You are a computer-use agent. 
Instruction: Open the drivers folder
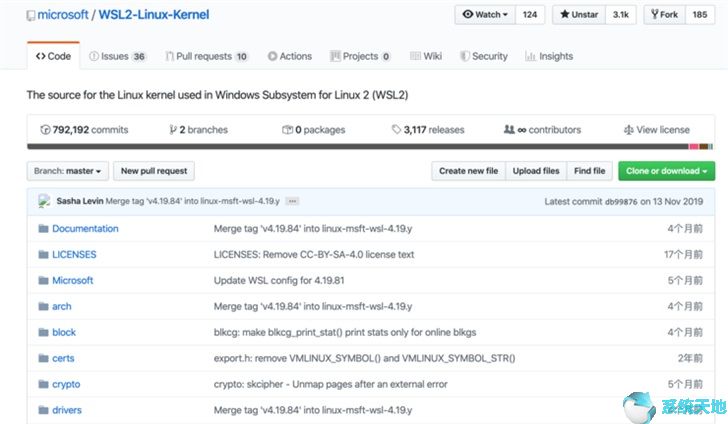[67, 411]
